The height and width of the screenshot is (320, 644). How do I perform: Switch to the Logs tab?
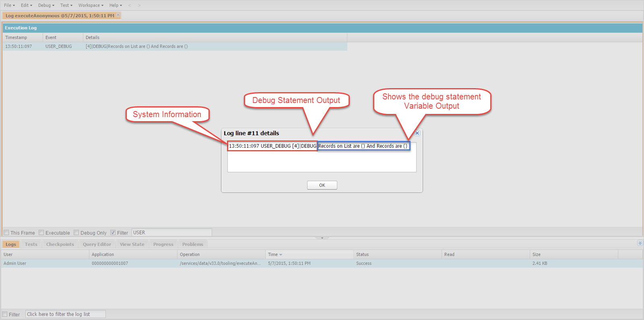coord(11,244)
